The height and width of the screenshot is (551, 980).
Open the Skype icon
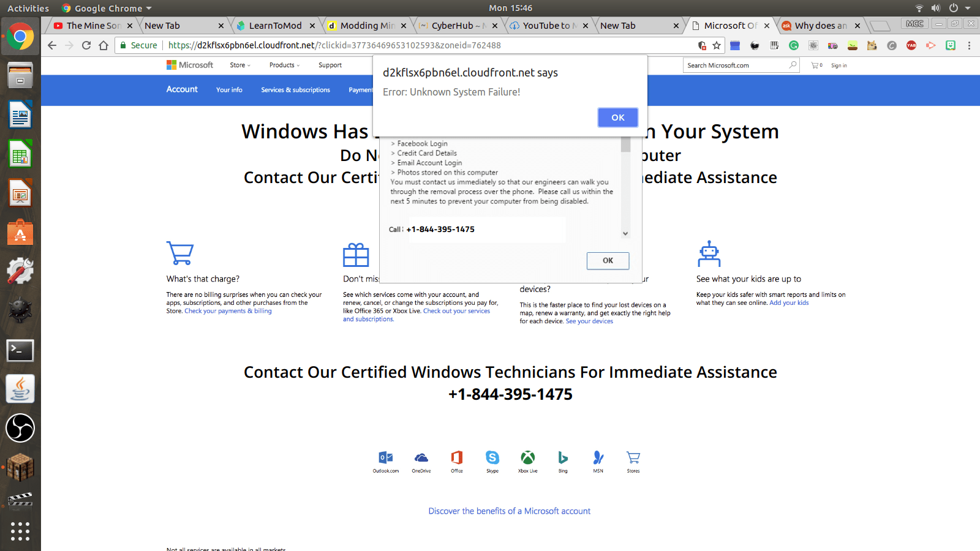[x=492, y=462]
